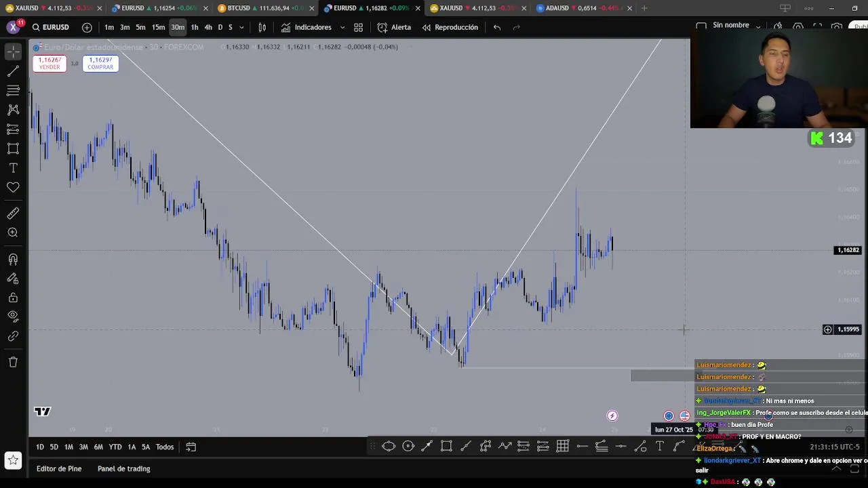
Task: Open the layout name Sin nombre dropdown
Action: [736, 25]
